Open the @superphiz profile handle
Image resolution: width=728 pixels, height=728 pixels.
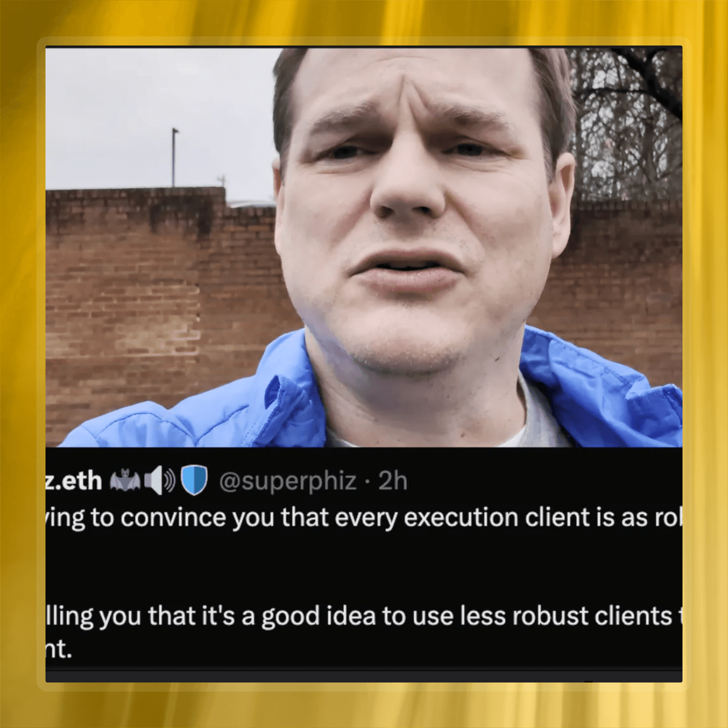click(x=288, y=481)
